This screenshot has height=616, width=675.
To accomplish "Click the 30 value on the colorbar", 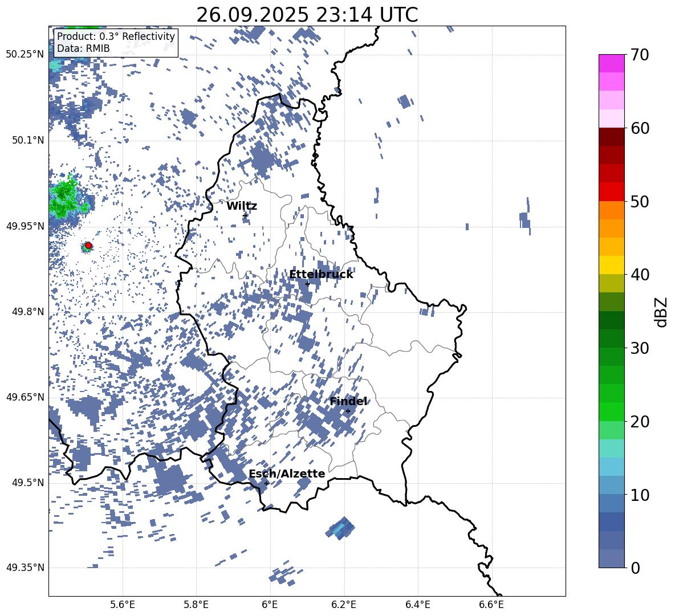I will point(640,348).
